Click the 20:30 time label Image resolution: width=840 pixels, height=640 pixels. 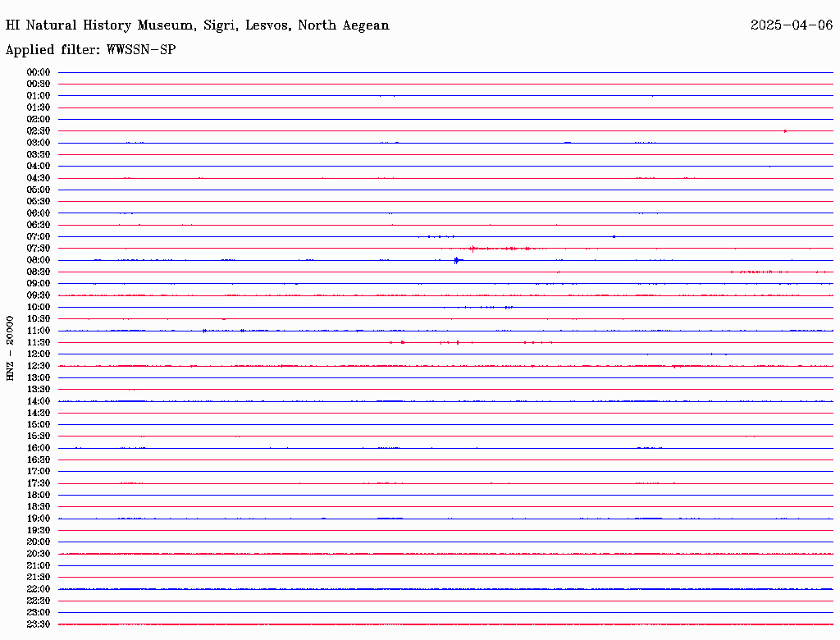pyautogui.click(x=39, y=554)
